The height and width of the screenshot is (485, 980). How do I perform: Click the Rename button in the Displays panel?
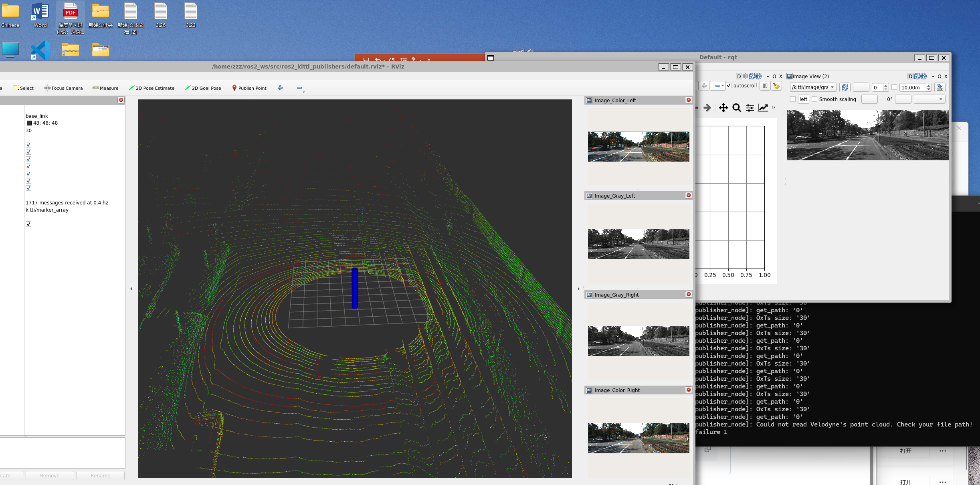pyautogui.click(x=100, y=475)
